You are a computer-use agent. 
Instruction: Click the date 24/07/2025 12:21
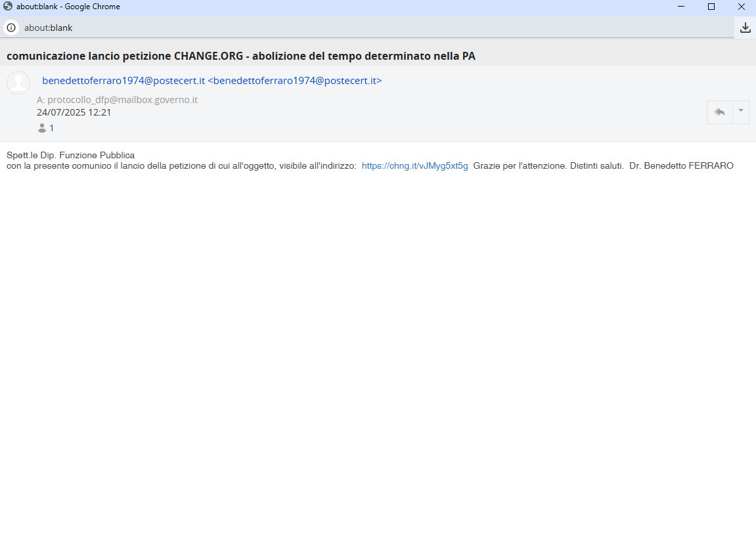click(74, 112)
